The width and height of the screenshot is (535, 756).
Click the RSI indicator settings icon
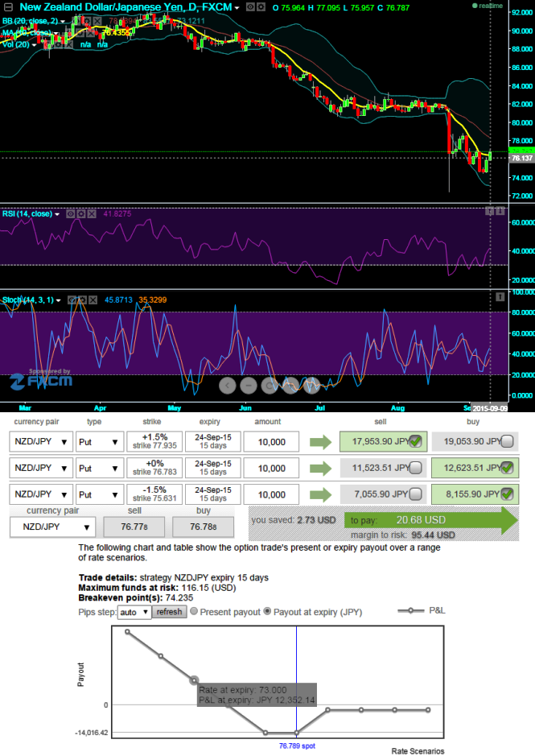80,214
